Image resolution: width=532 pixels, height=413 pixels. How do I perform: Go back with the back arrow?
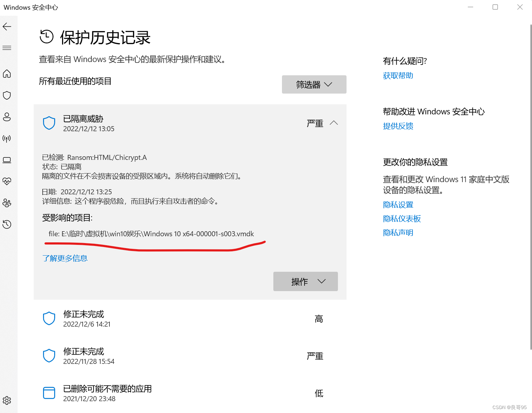[x=7, y=27]
